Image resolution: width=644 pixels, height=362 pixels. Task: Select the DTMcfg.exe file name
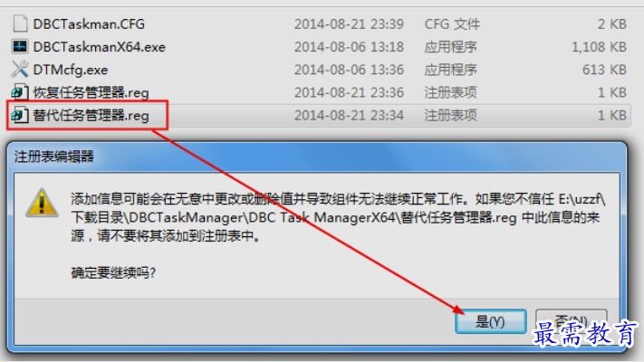tap(71, 71)
